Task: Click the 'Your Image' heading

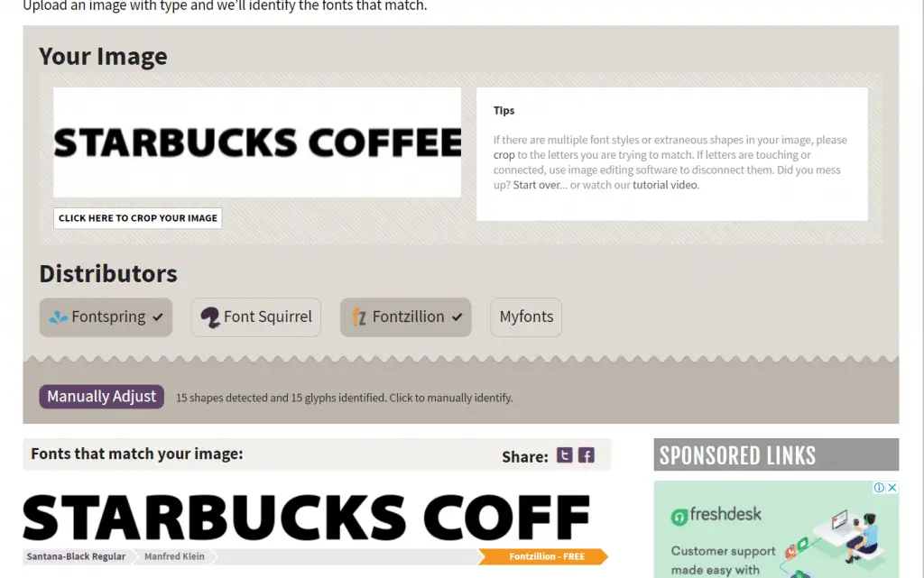Action: point(103,57)
